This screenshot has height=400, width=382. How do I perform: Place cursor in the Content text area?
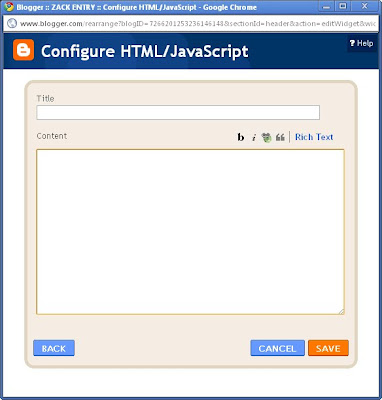190,232
